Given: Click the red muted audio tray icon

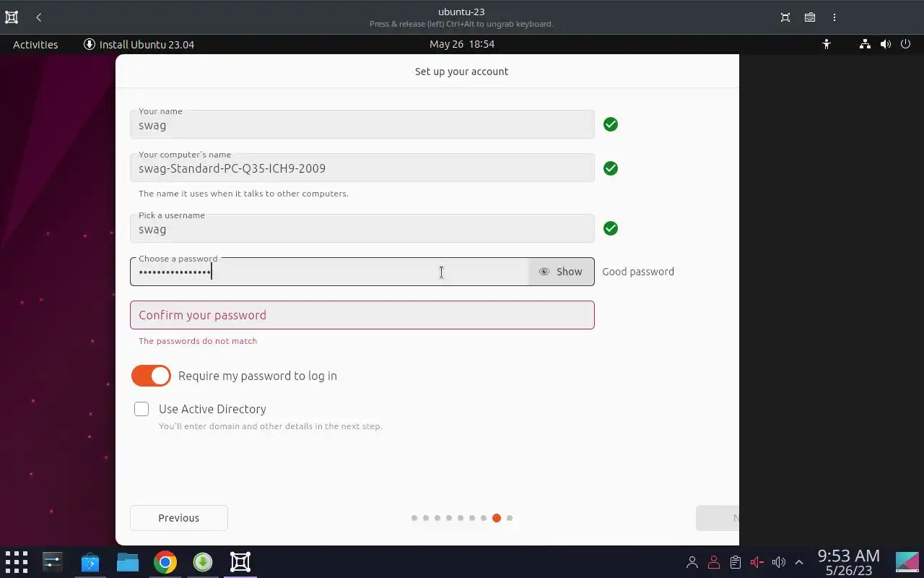Looking at the screenshot, I should (x=757, y=562).
